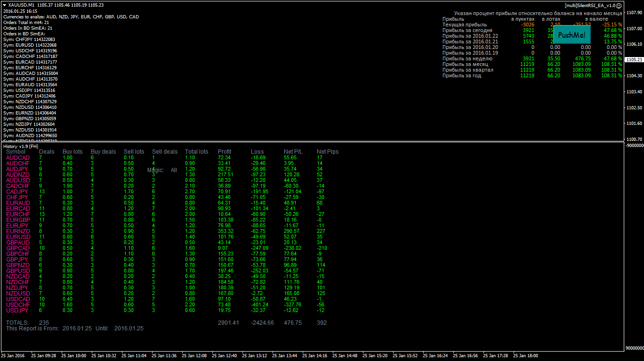Click USDJPY in the History symbol column
The height and width of the screenshot is (361, 644).
tap(17, 311)
